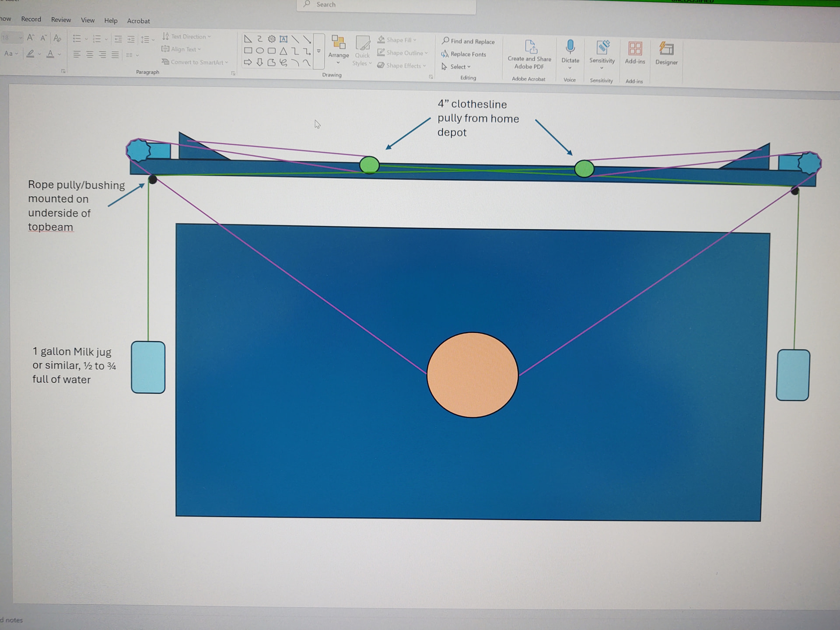Click Increase Font Size button
This screenshot has height=630, width=840.
click(x=30, y=38)
